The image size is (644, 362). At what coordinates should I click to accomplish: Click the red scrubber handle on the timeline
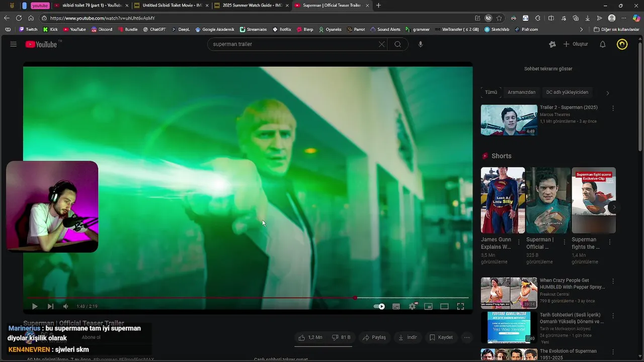(355, 298)
